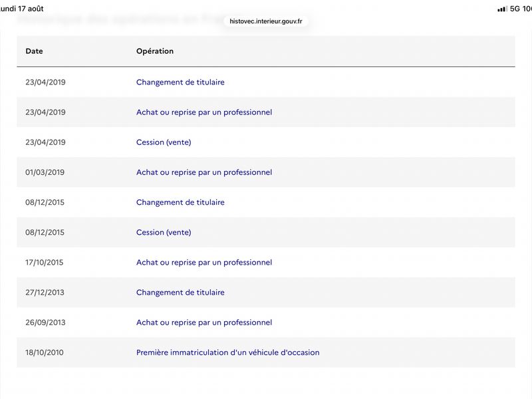Select the Opération column header
This screenshot has height=399, width=532.
pyautogui.click(x=155, y=51)
